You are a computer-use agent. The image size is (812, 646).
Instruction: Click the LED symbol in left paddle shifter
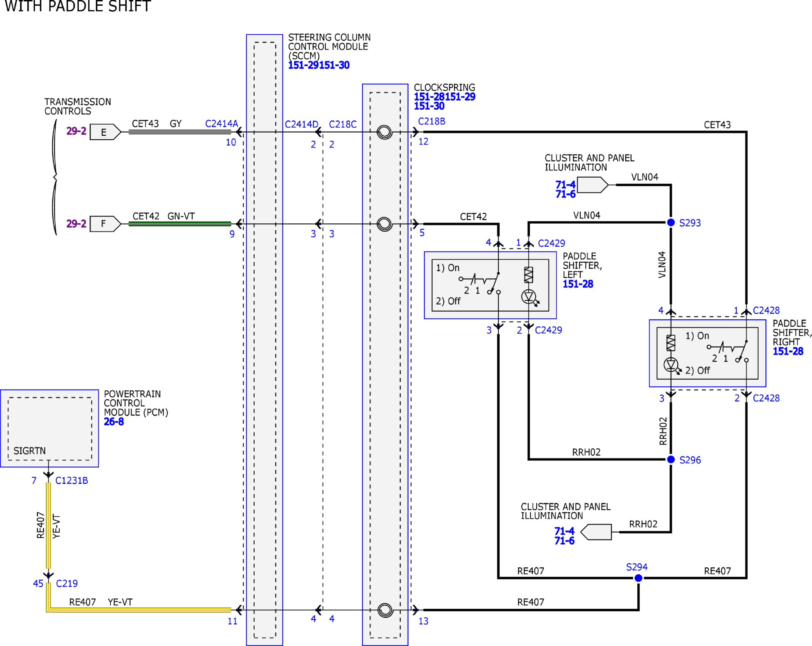click(530, 297)
